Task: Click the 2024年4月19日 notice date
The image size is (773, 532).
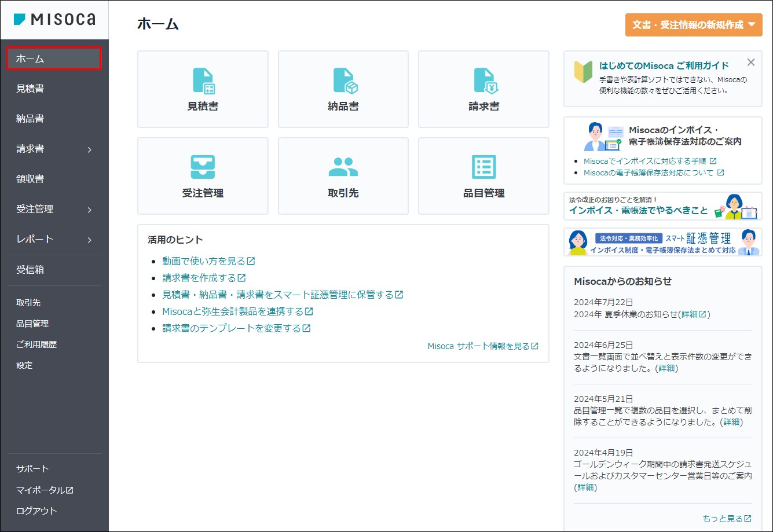Action: 603,453
